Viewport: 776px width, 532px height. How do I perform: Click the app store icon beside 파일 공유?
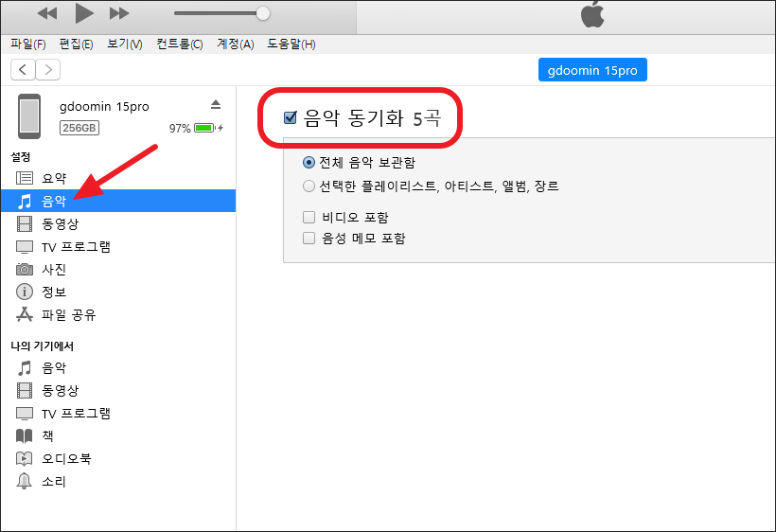coord(25,314)
